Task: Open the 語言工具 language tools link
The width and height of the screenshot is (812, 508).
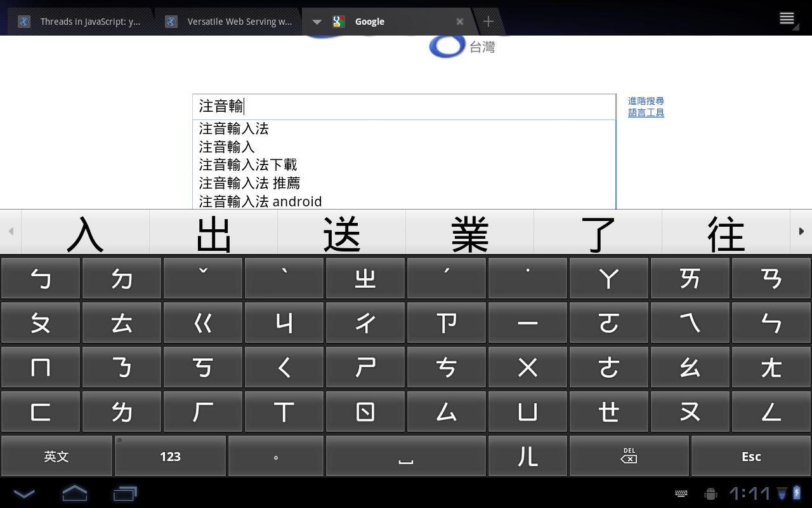Action: pos(646,112)
